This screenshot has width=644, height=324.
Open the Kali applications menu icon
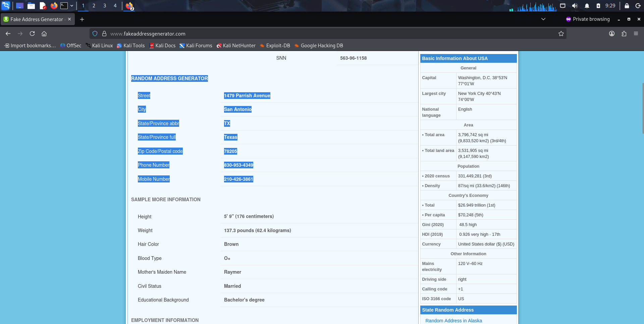tap(6, 6)
